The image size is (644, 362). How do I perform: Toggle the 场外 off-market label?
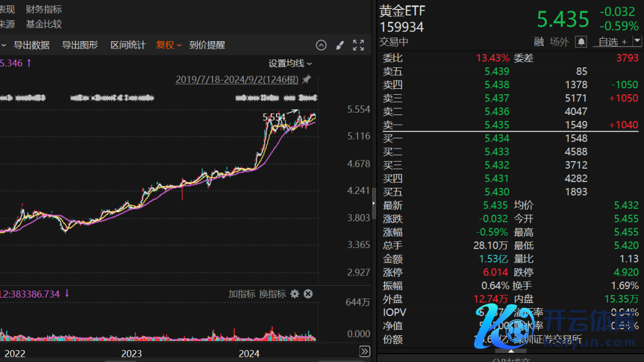(559, 42)
